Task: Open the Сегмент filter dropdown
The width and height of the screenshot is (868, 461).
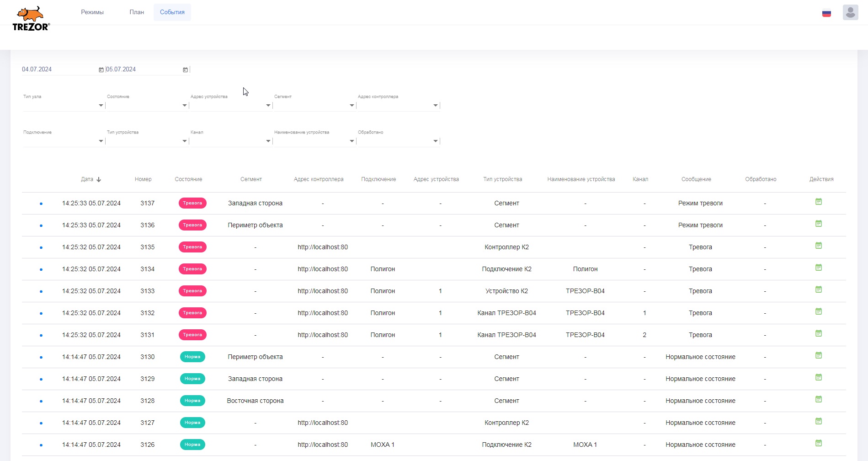Action: [351, 106]
